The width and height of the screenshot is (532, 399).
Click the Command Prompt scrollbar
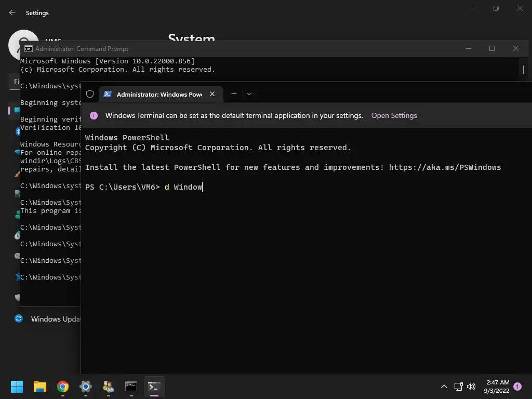[524, 70]
